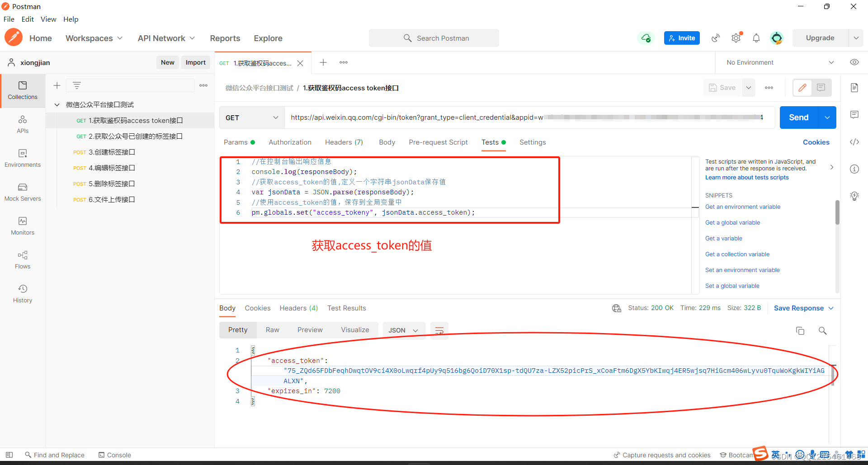This screenshot has width=868, height=465.
Task: Collapse the 微信公众平台接口测试 collection
Action: (x=57, y=105)
